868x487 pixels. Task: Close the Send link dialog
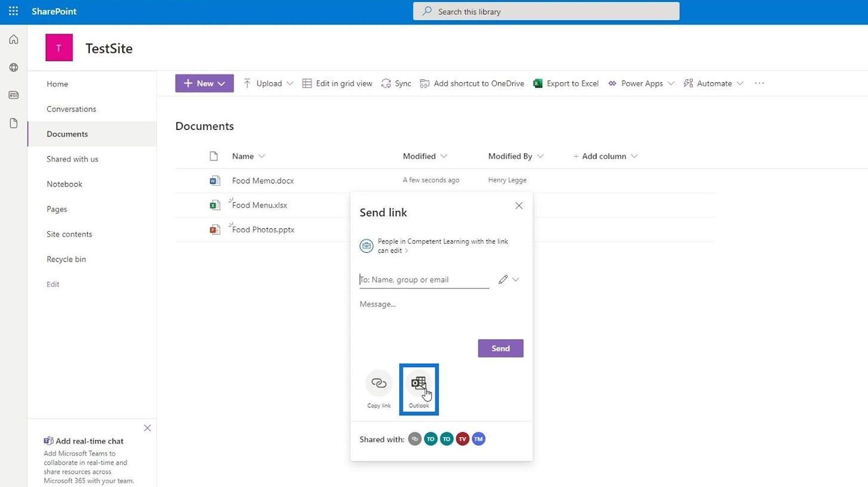[519, 206]
